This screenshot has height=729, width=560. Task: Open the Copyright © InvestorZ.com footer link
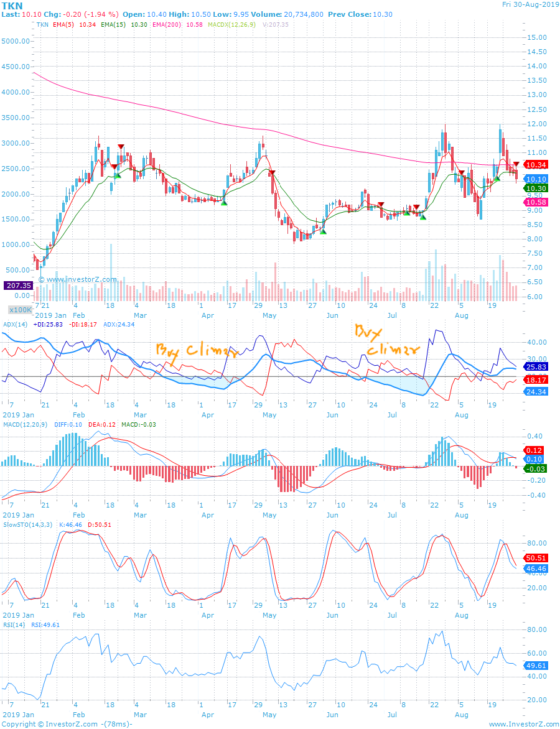(50, 724)
